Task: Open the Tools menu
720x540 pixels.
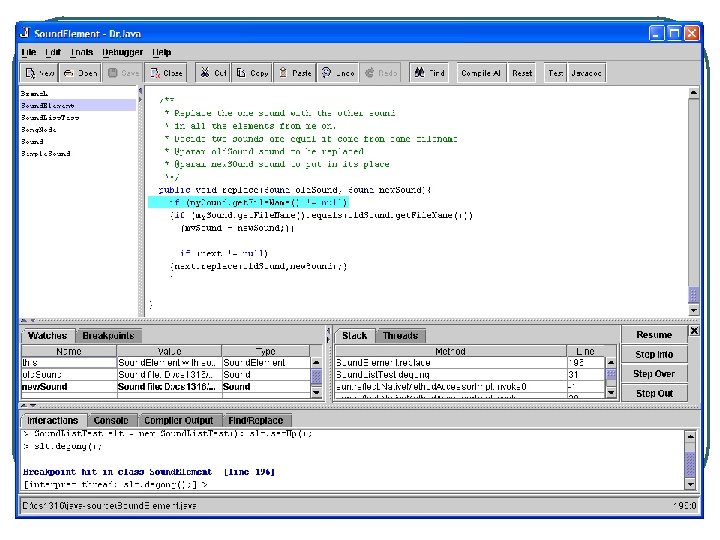Action: (x=82, y=52)
